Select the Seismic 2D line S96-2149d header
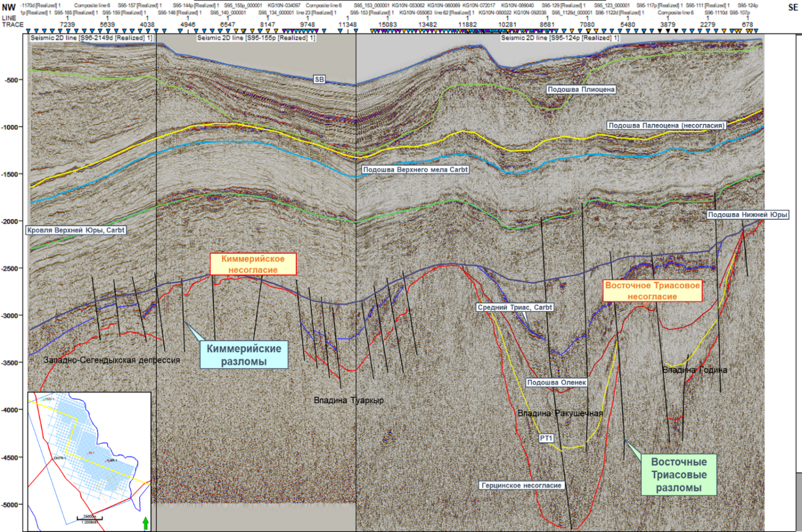The height and width of the screenshot is (532, 802). 92,38
